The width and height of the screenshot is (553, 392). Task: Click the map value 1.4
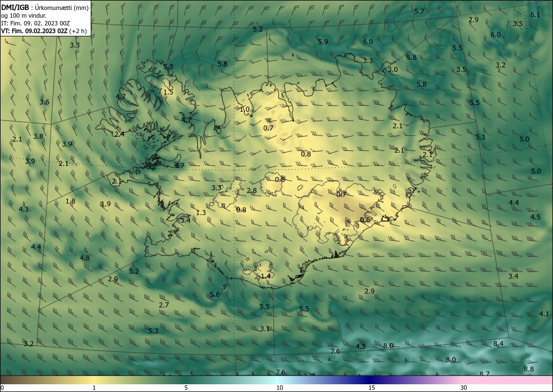266,276
